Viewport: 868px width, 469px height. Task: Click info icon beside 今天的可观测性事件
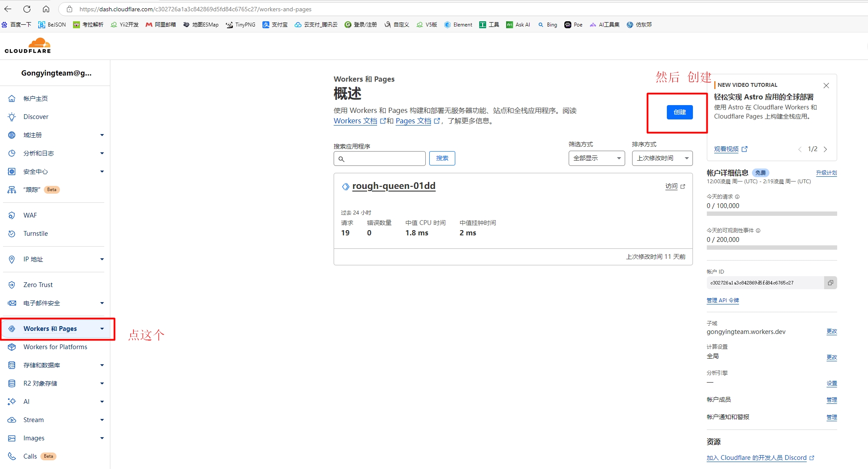pyautogui.click(x=758, y=231)
